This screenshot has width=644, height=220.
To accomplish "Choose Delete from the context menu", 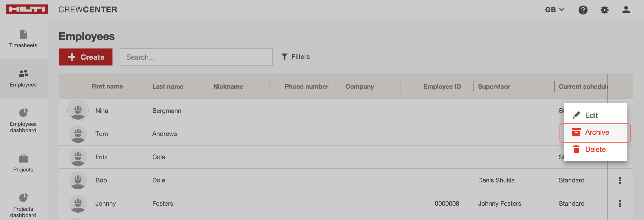I will 595,149.
